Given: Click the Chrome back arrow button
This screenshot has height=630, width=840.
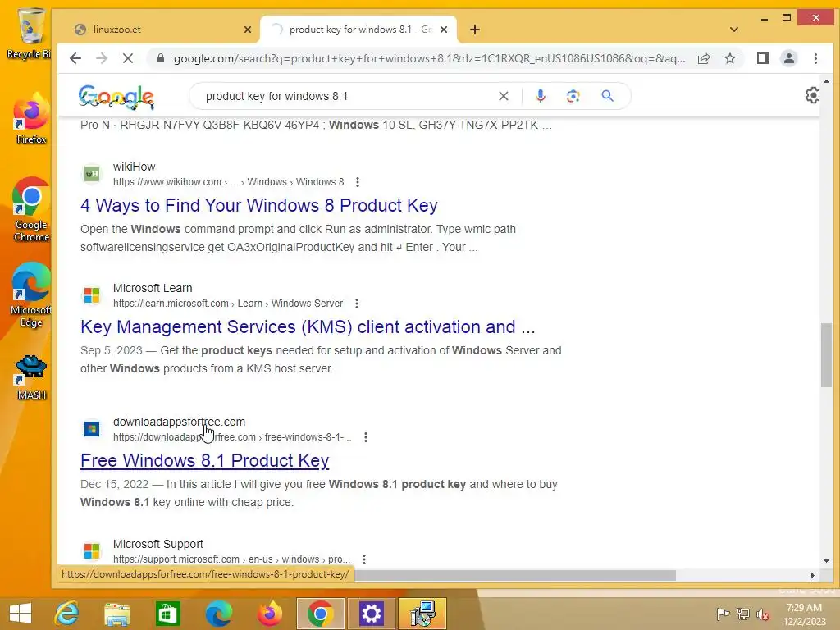Looking at the screenshot, I should [75, 58].
